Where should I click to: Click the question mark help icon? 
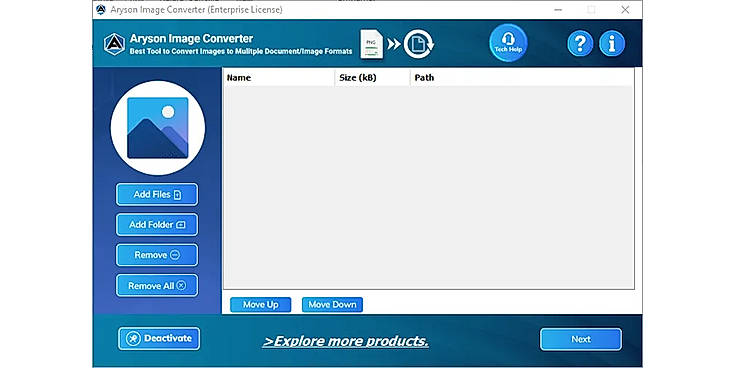(580, 44)
